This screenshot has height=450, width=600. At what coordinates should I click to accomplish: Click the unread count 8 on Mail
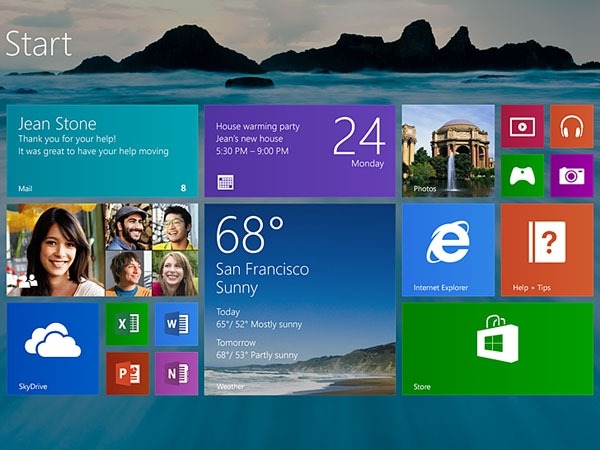[183, 188]
